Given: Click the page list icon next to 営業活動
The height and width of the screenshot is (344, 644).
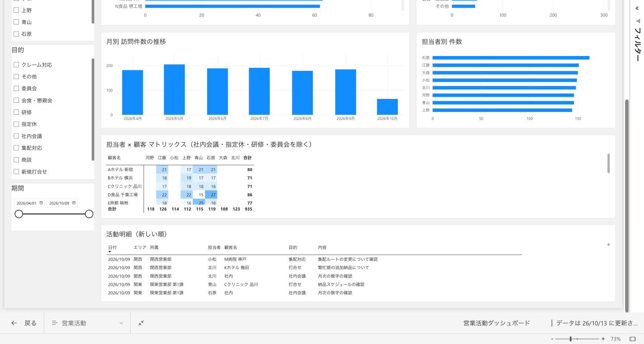Looking at the screenshot, I should 55,323.
